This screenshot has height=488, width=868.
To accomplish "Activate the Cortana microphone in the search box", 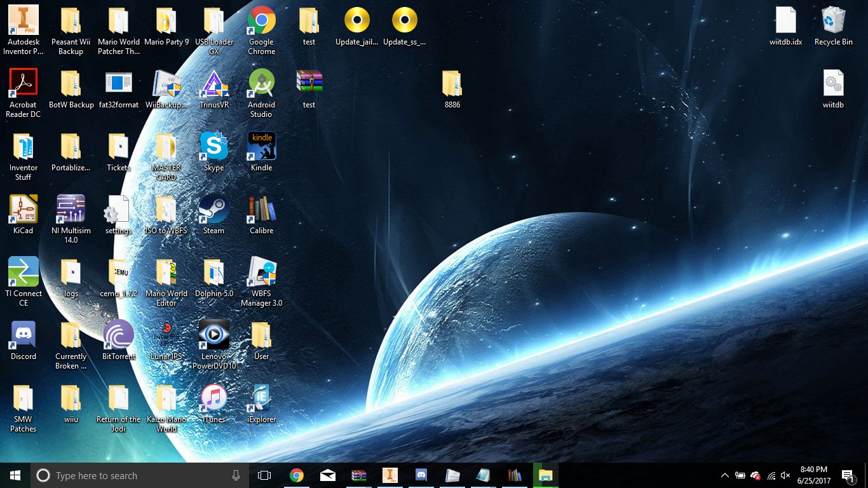I will point(236,475).
